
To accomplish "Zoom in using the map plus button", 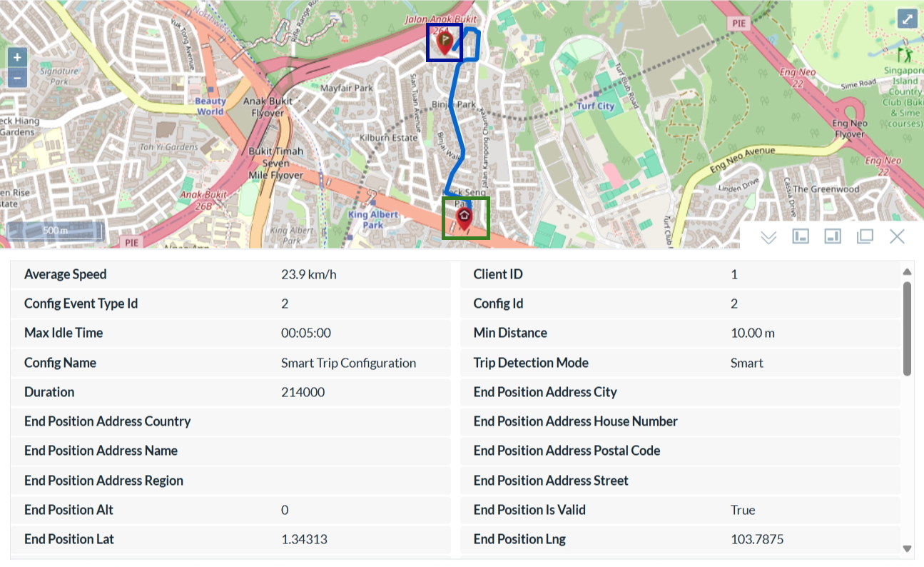I will [16, 56].
